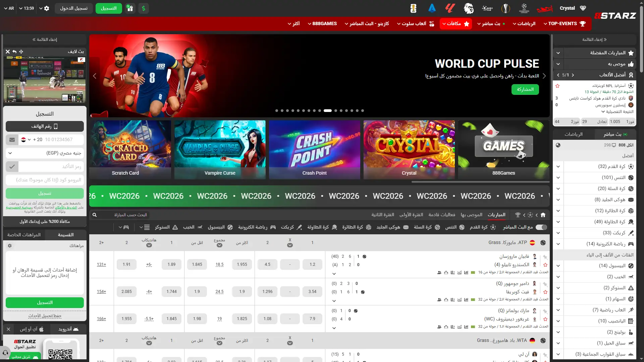Switch to the الموصى بها recommended tab
This screenshot has width=644, height=362.
point(472,215)
